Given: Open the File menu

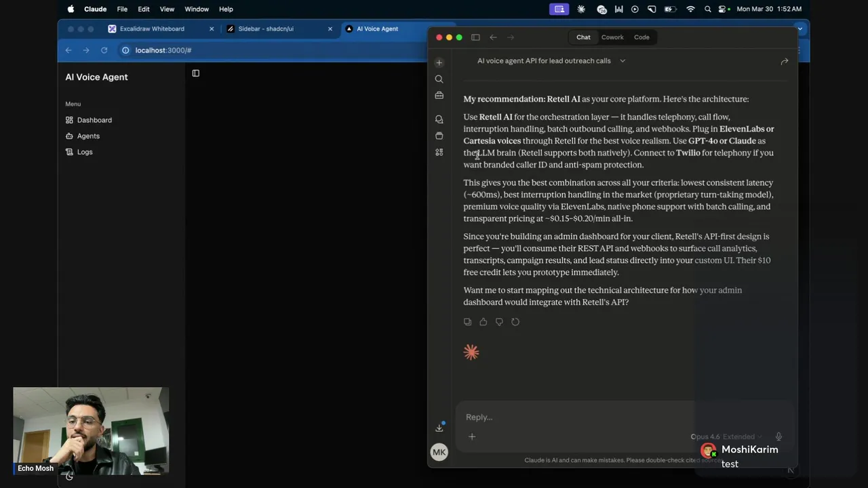Looking at the screenshot, I should [122, 9].
